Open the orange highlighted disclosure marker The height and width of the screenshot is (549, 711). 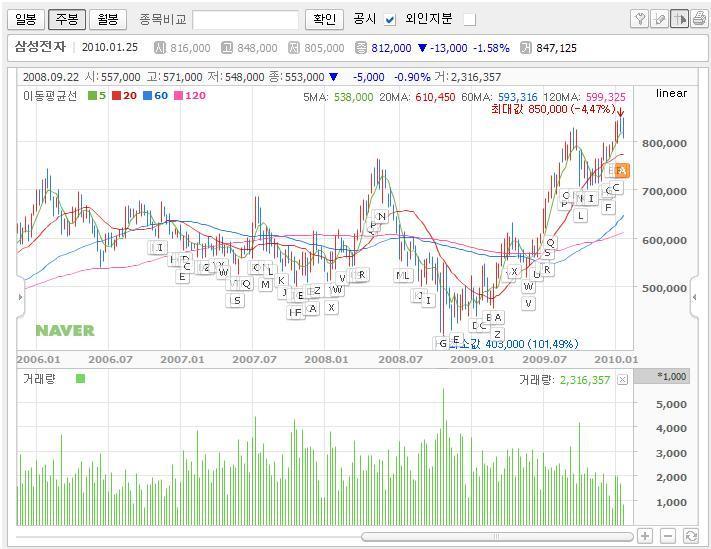coord(622,170)
